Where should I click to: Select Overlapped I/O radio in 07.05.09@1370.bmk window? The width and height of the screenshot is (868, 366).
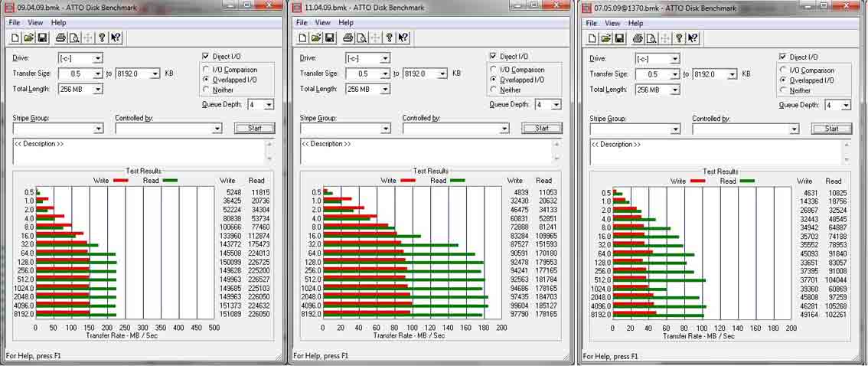[784, 80]
